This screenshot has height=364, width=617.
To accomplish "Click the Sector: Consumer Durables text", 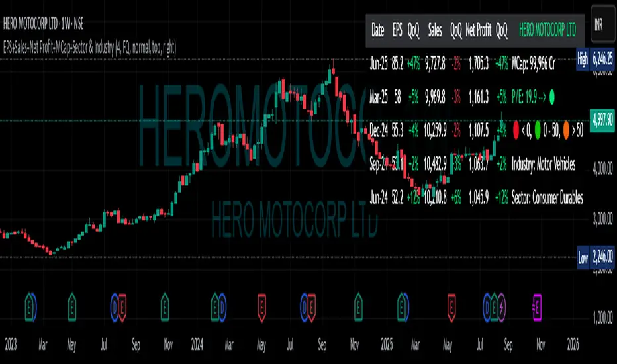I will (x=547, y=197).
